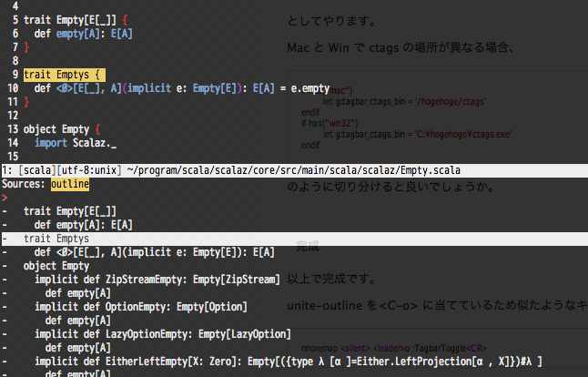The width and height of the screenshot is (588, 377).
Task: Click 'def empty[A]' under ZipStreamEmpty
Action: pos(78,293)
